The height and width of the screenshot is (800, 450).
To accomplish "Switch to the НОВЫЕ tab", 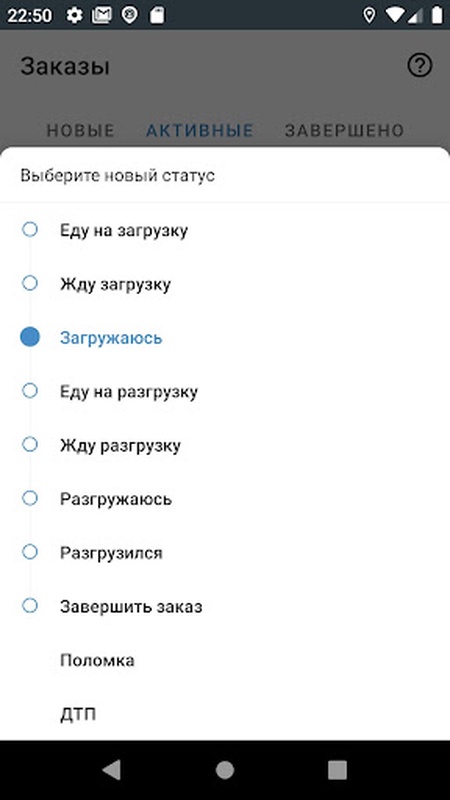I will click(x=81, y=131).
